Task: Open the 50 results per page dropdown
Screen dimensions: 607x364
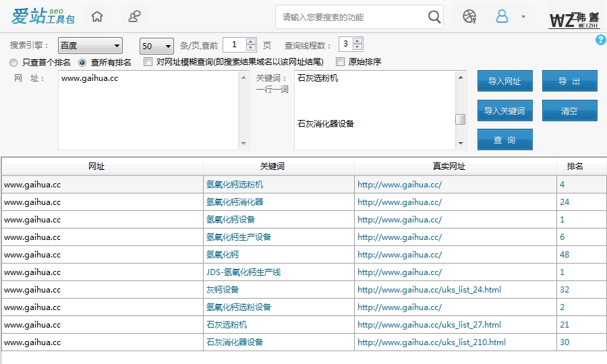Action: (156, 46)
